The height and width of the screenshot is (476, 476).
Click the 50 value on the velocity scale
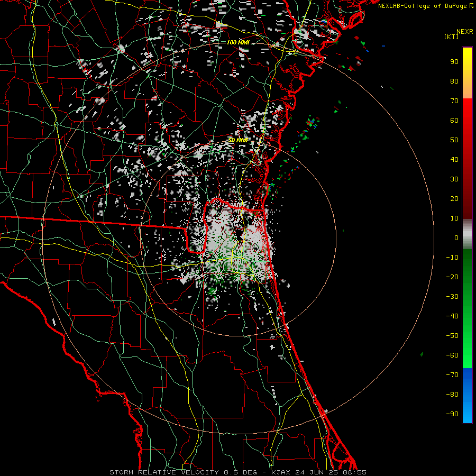point(454,140)
